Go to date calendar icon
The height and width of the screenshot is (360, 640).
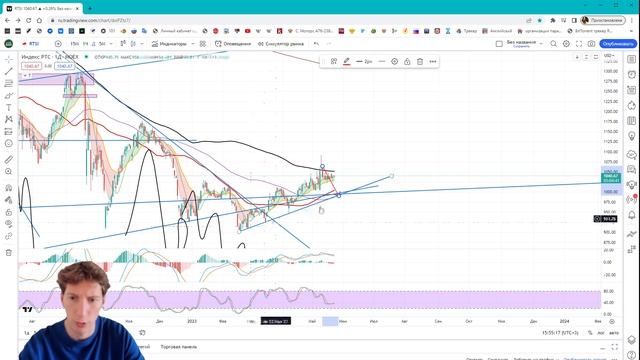point(142,333)
